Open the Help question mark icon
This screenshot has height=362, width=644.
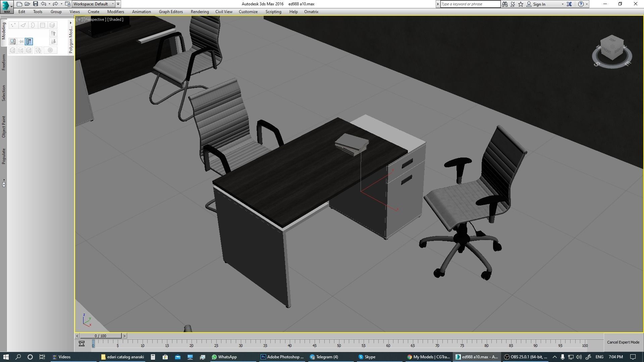pos(581,4)
